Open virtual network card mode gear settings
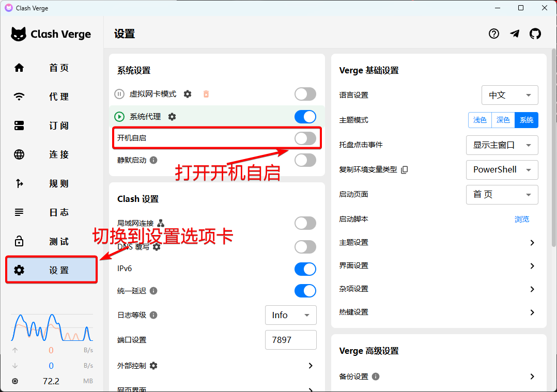This screenshot has width=557, height=392. 188,94
